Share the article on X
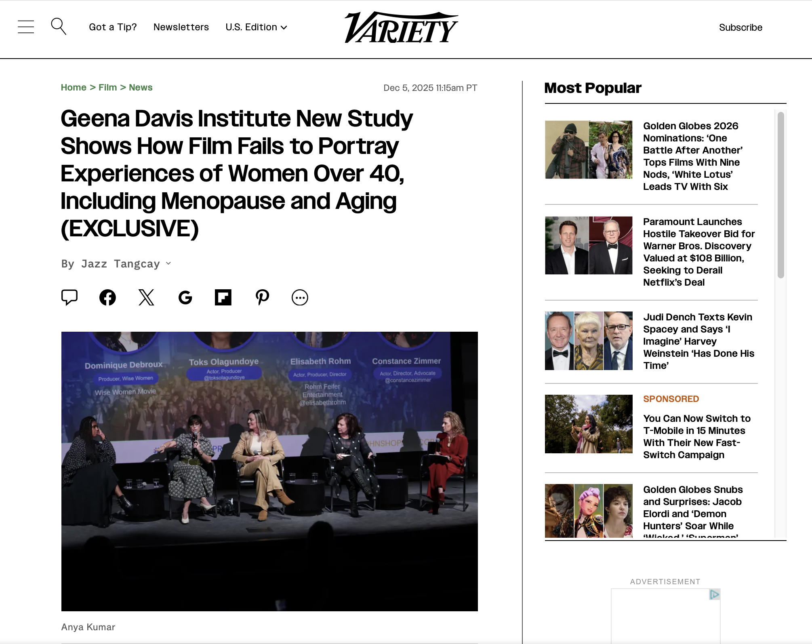Image resolution: width=812 pixels, height=644 pixels. (146, 297)
